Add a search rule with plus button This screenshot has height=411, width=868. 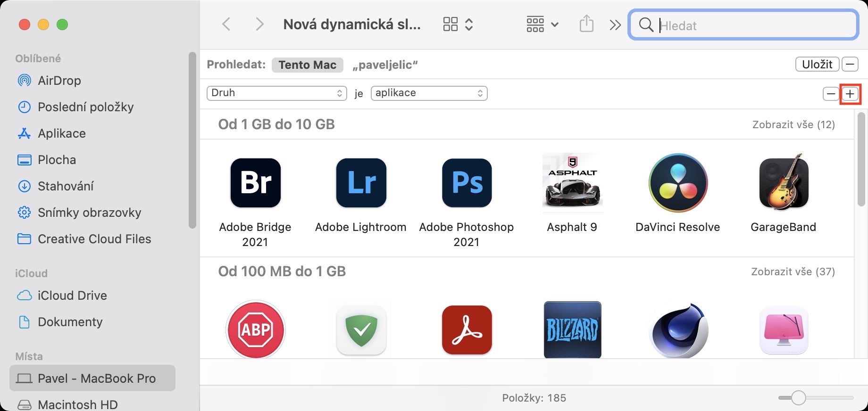850,94
